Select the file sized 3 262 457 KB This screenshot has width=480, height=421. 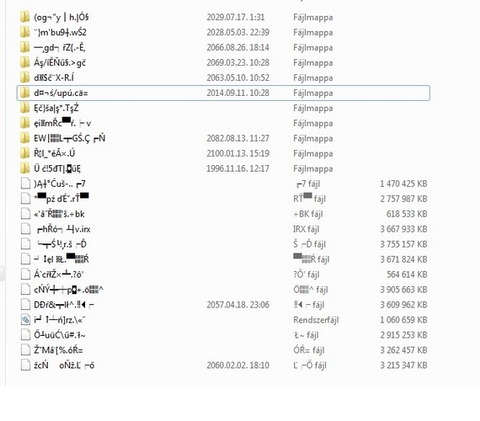(223, 350)
